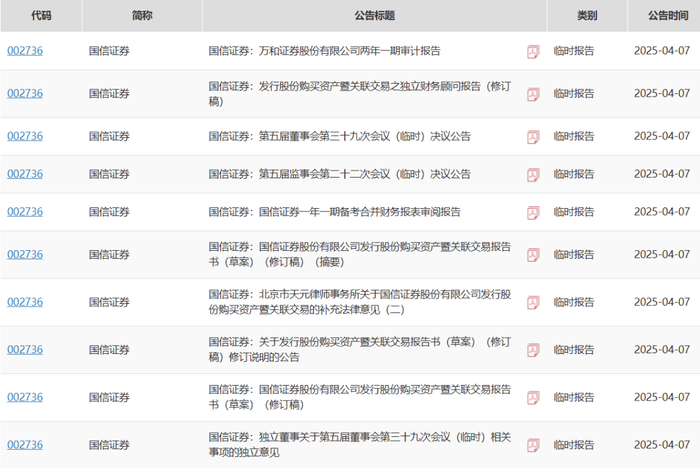Click PDF icon for 修订说明的公告

click(533, 350)
